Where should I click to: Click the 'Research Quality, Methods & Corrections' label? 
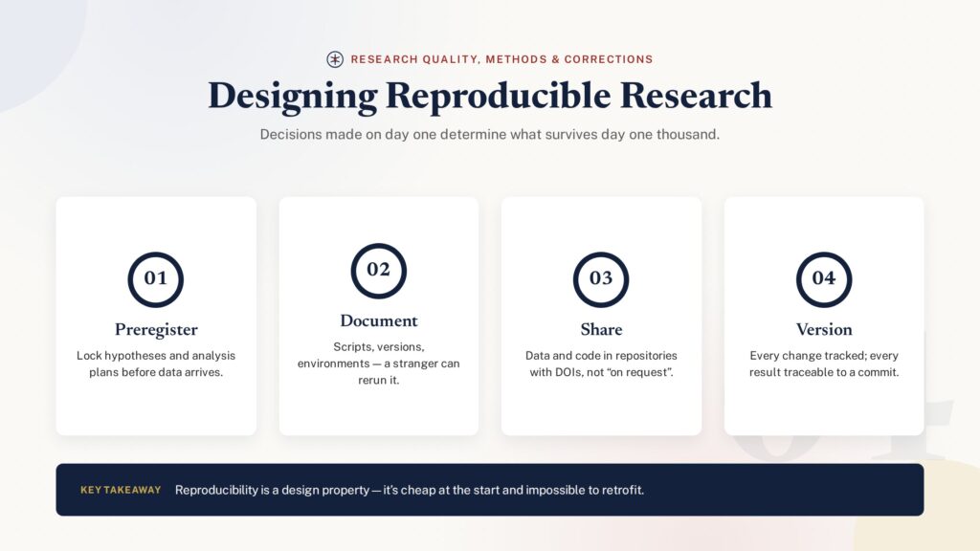coord(501,59)
